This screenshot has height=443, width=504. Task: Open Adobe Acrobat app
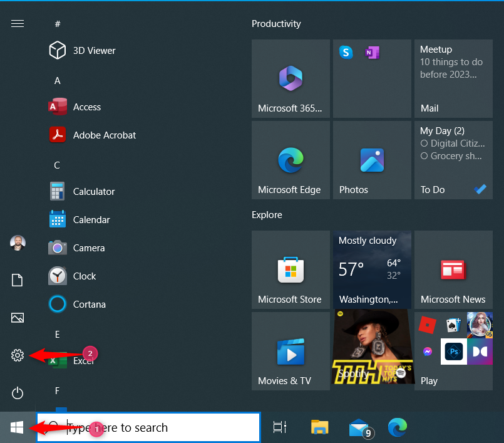(92, 135)
